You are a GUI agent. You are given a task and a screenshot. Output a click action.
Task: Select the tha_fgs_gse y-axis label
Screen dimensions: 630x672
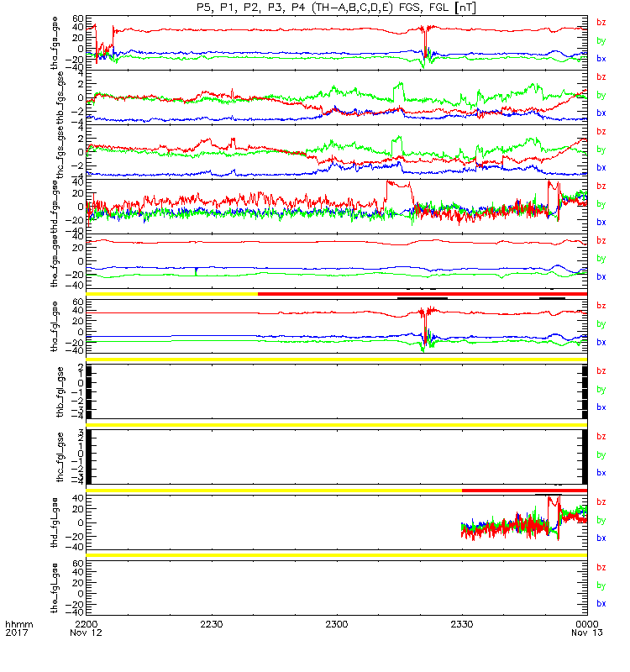tap(55, 43)
